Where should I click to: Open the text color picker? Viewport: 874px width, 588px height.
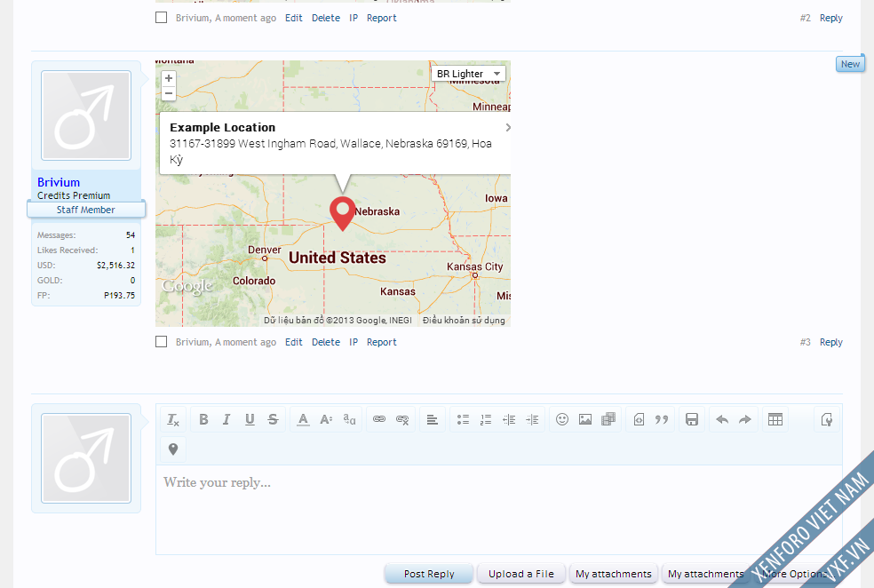303,419
